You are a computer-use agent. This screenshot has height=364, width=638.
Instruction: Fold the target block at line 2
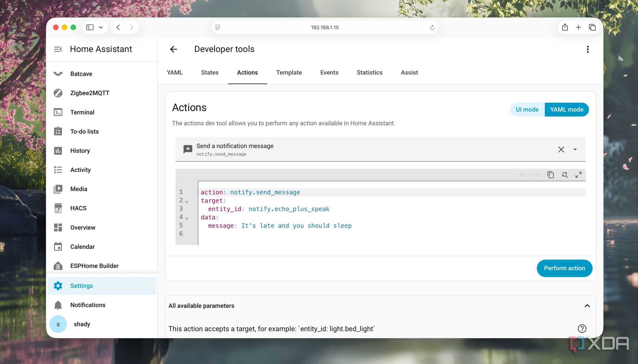pyautogui.click(x=187, y=201)
